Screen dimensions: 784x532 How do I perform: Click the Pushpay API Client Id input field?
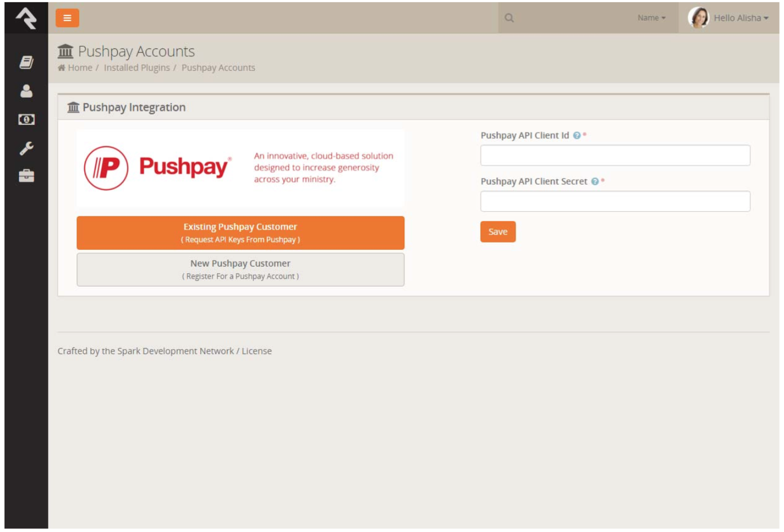616,154
